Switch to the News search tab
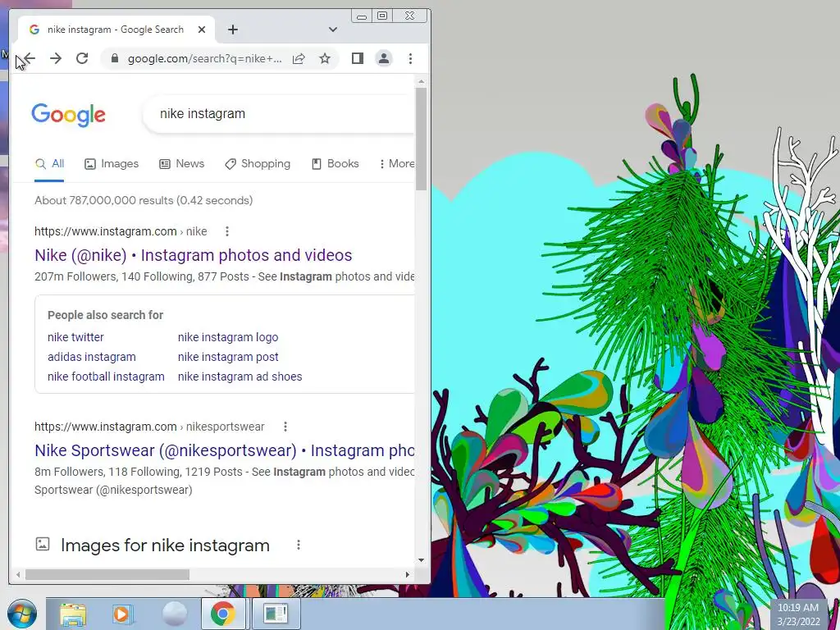The image size is (840, 630). [x=181, y=164]
